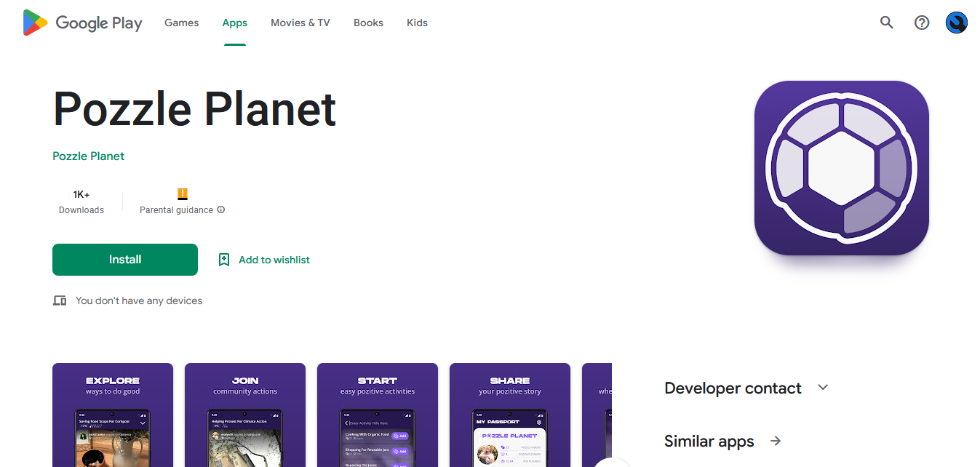980x467 pixels.
Task: Switch to the Games tab
Action: click(x=181, y=23)
